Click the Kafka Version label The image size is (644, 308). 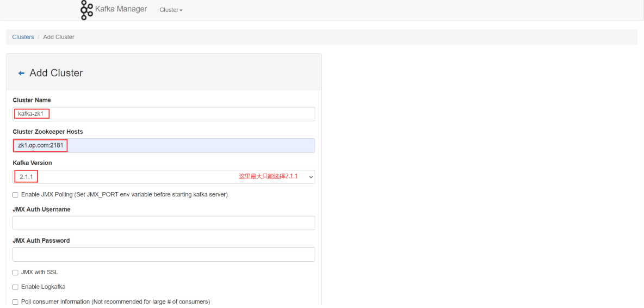pyautogui.click(x=33, y=163)
